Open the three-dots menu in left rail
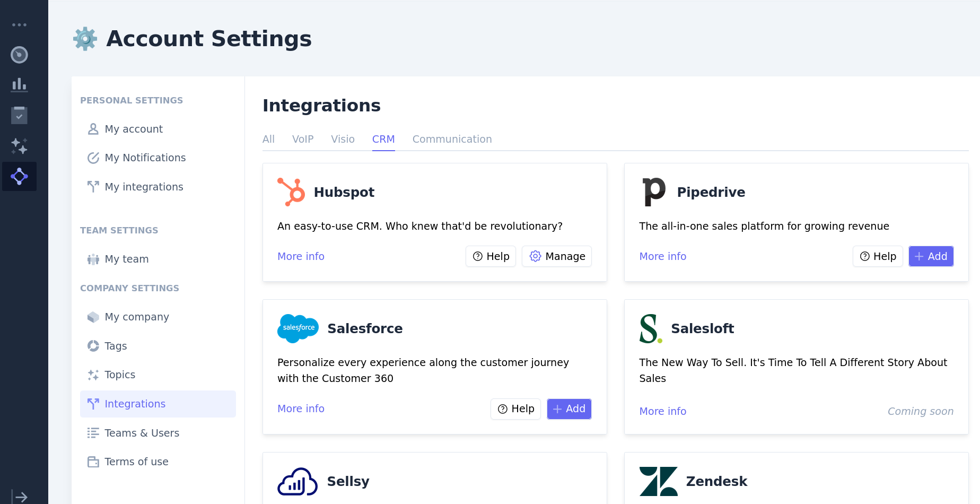This screenshot has height=504, width=980. (x=19, y=25)
